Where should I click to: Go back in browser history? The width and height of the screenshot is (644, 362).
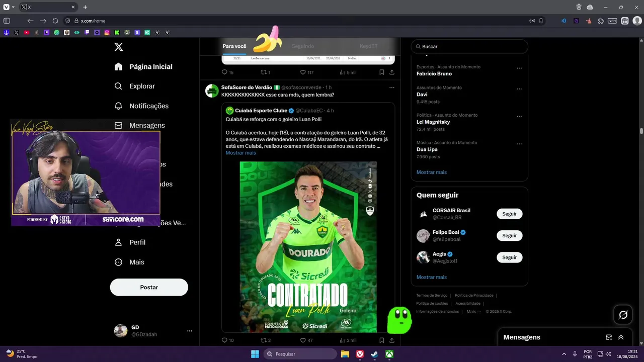point(30,21)
